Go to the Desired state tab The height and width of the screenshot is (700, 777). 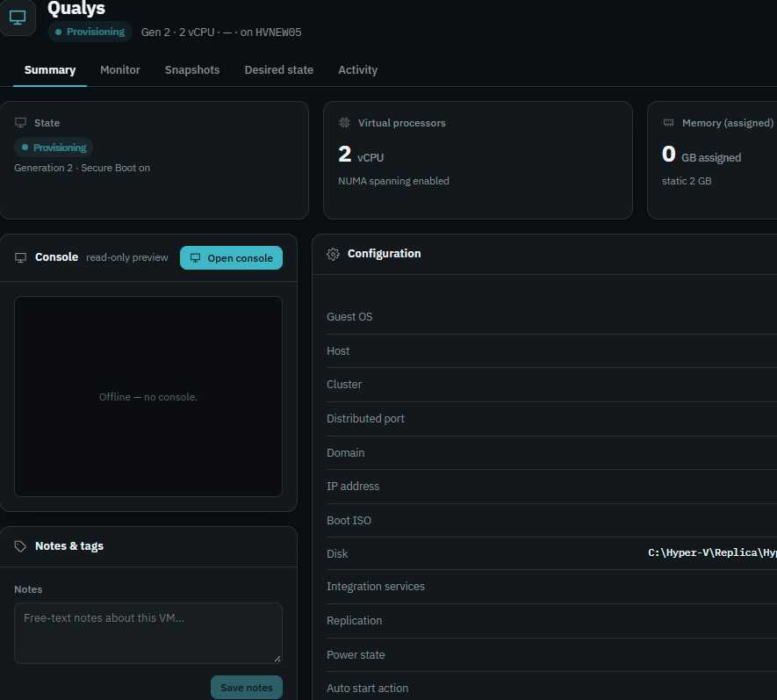(279, 70)
